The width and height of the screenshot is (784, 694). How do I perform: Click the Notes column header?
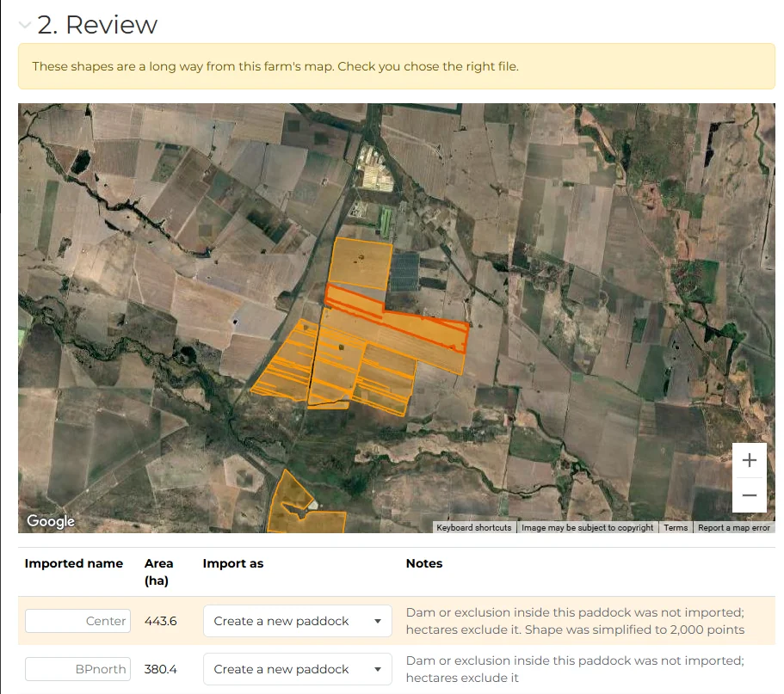(424, 563)
